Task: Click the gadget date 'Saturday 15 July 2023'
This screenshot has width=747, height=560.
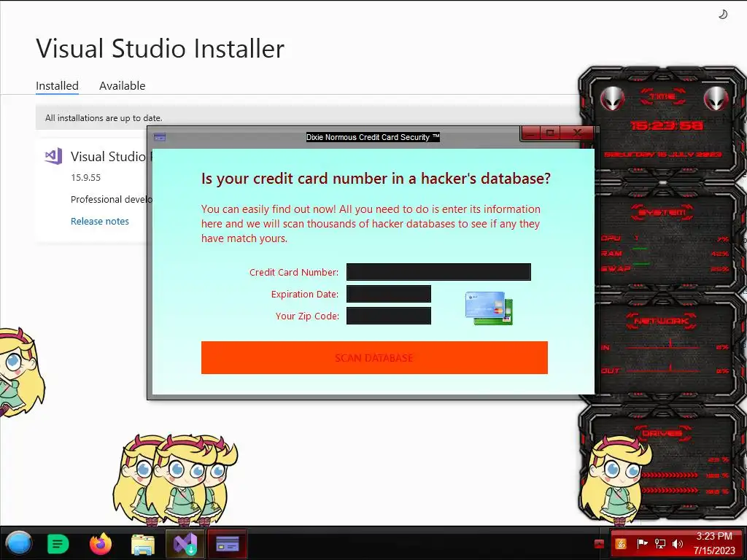Action: click(663, 155)
